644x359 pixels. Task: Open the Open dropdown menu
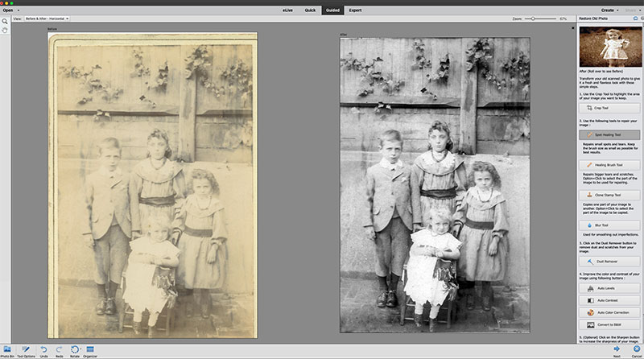tap(11, 10)
